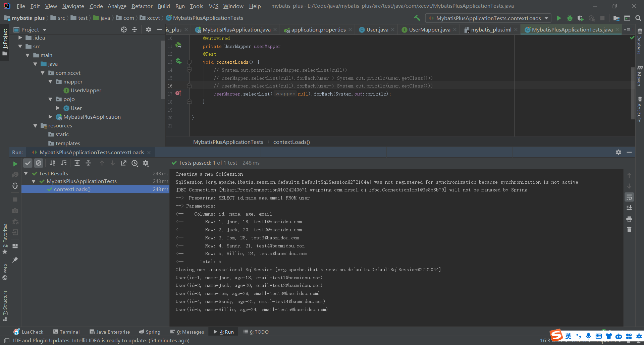Click the IDE update status bar message
The image size is (644, 345).
(101, 341)
